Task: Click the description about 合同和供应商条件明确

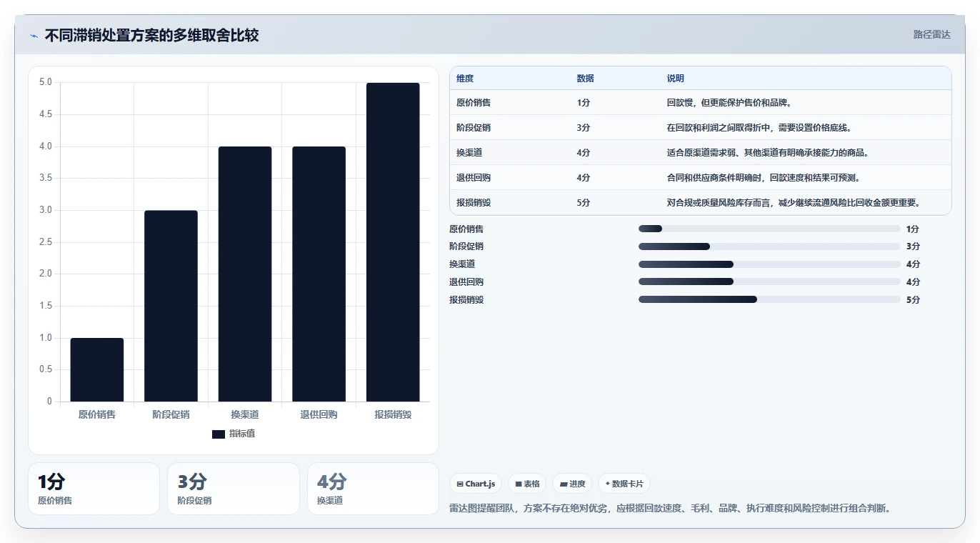Action: [x=764, y=178]
